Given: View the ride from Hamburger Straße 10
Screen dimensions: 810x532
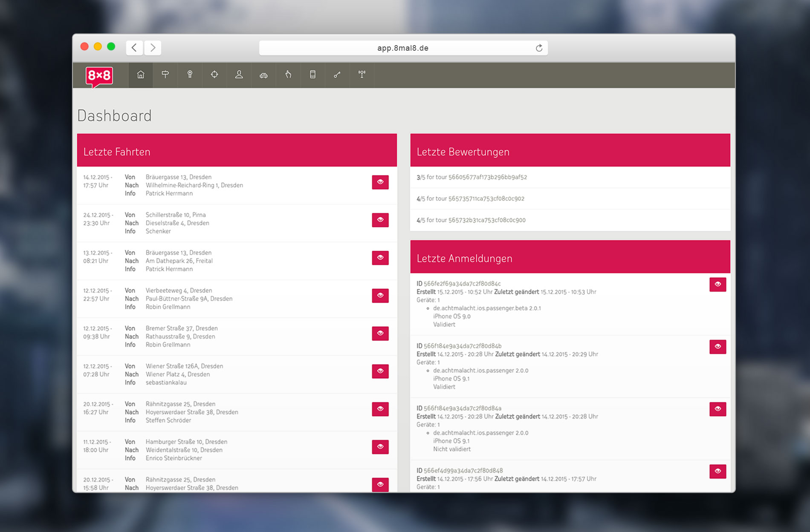Looking at the screenshot, I should click(x=380, y=447).
